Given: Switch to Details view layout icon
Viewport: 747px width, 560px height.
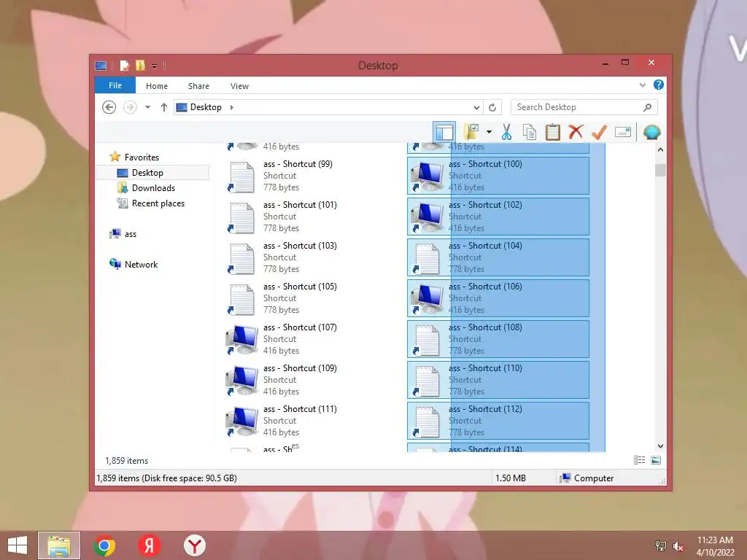Looking at the screenshot, I should point(639,460).
